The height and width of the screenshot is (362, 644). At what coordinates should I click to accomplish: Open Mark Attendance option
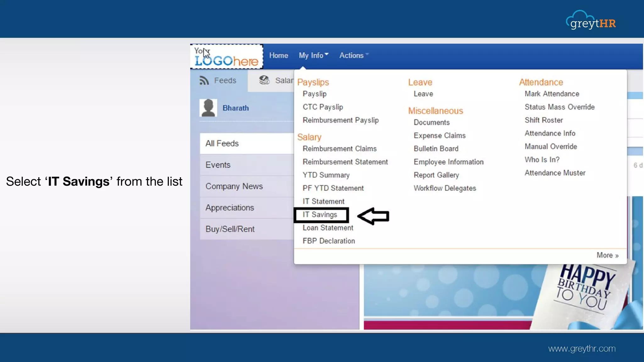pos(552,94)
